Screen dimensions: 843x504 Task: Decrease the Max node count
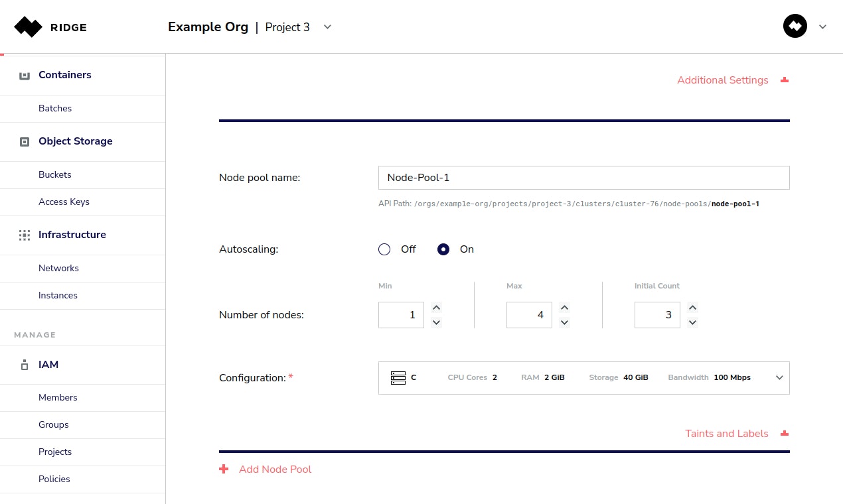coord(564,323)
